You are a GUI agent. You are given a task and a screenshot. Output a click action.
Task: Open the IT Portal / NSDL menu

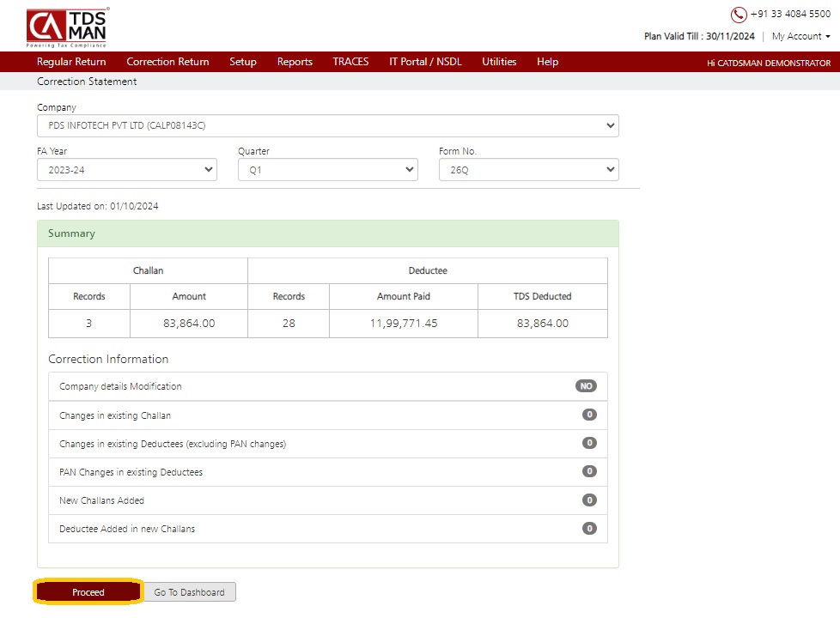click(x=425, y=62)
